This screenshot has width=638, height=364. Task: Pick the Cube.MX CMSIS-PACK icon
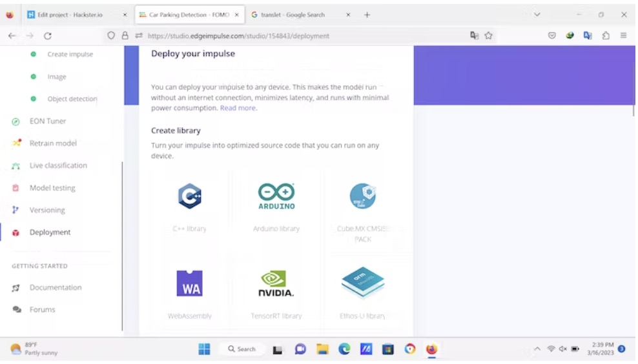point(362,196)
